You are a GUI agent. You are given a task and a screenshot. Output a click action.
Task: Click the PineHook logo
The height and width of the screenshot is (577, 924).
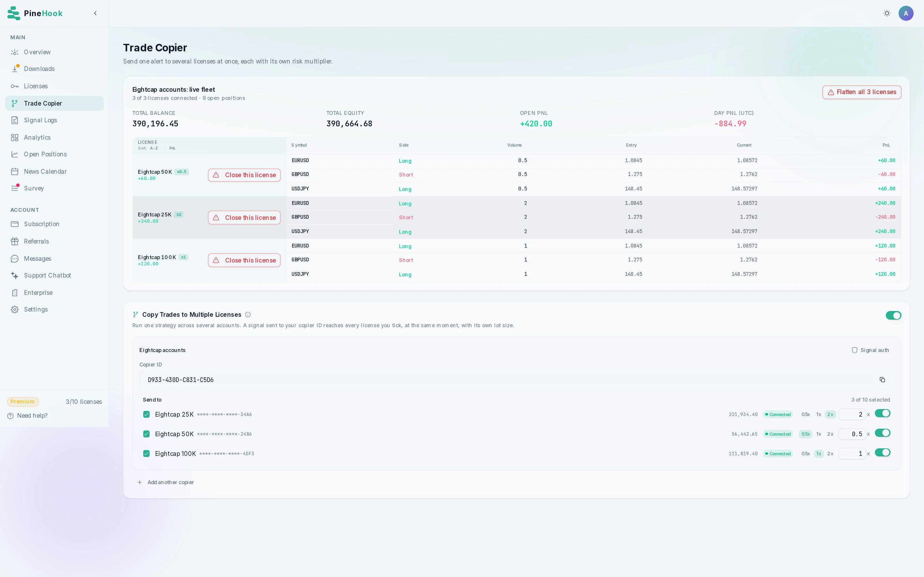(x=35, y=13)
